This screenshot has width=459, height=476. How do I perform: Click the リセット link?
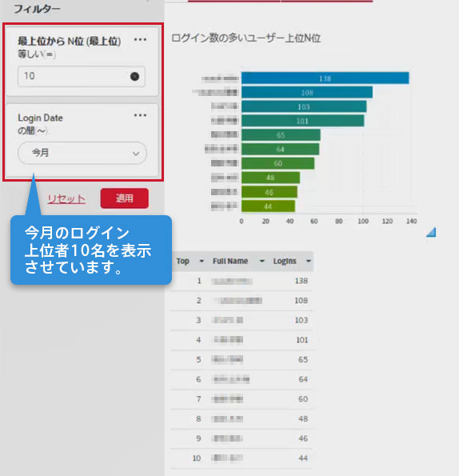tap(66, 198)
